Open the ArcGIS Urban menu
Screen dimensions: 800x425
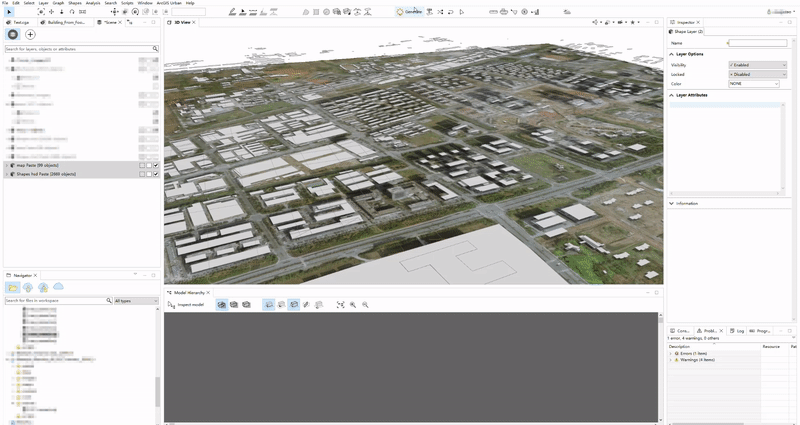169,3
